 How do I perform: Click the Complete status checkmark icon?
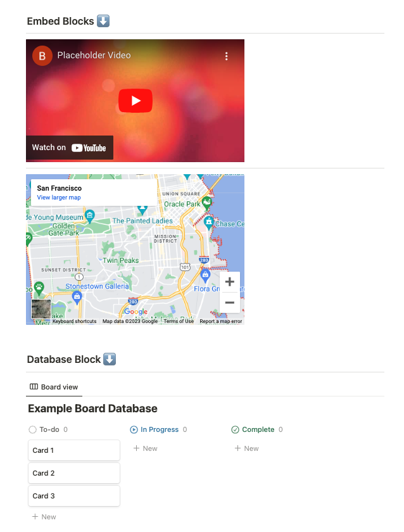pyautogui.click(x=235, y=430)
